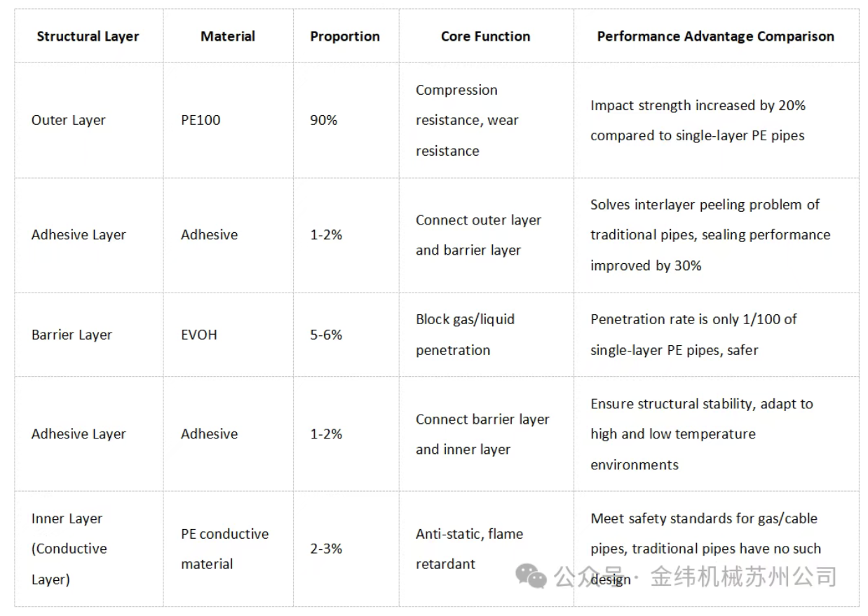Click the 90% proportion cell
Screen dimensions: 868x616
pyautogui.click(x=324, y=120)
